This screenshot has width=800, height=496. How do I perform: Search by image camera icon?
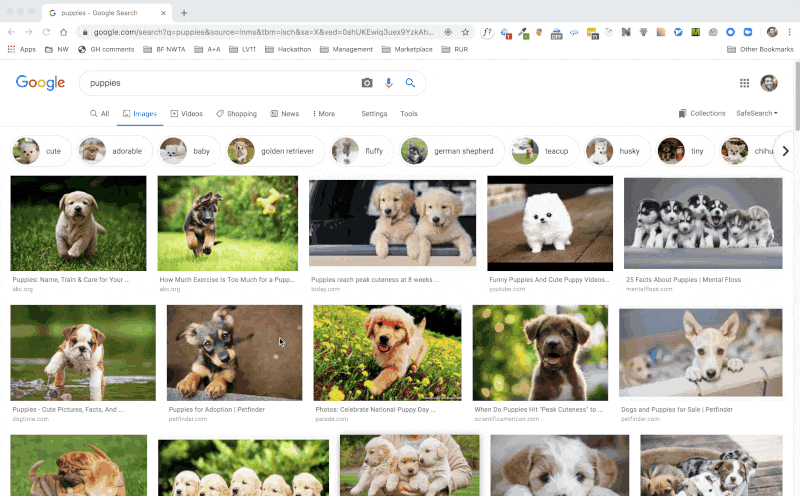click(x=367, y=83)
